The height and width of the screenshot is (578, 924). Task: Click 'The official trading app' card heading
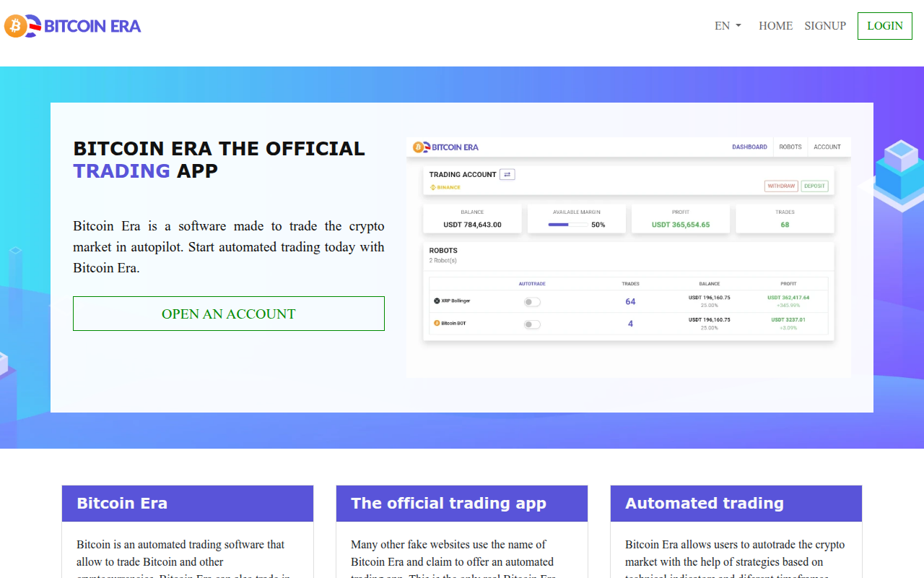click(x=448, y=504)
